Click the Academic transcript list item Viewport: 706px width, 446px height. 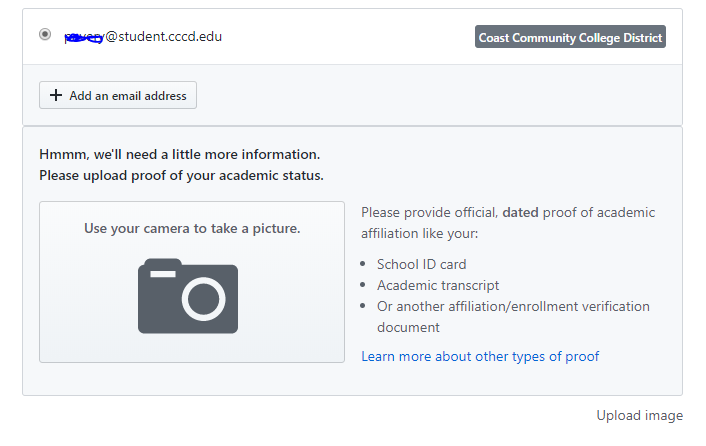(x=437, y=285)
